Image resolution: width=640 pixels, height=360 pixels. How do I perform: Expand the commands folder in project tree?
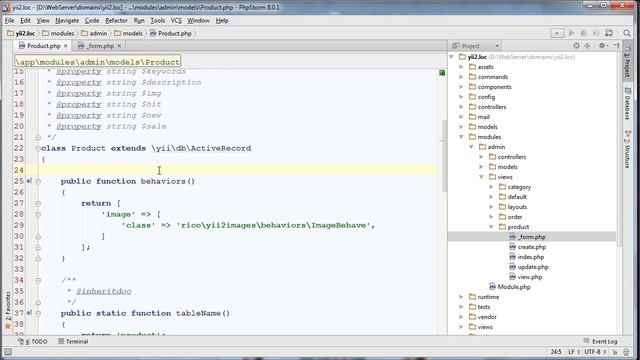461,77
